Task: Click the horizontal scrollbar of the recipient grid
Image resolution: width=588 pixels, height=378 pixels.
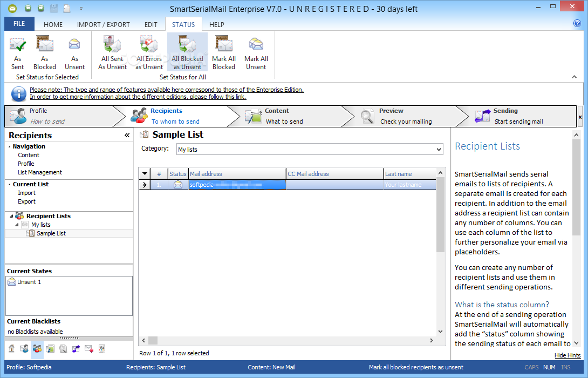Action: (x=287, y=340)
